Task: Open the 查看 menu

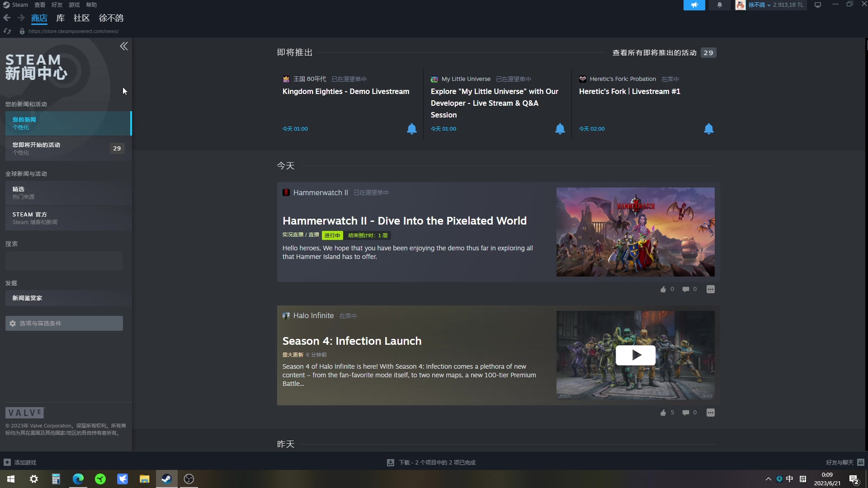Action: click(40, 5)
